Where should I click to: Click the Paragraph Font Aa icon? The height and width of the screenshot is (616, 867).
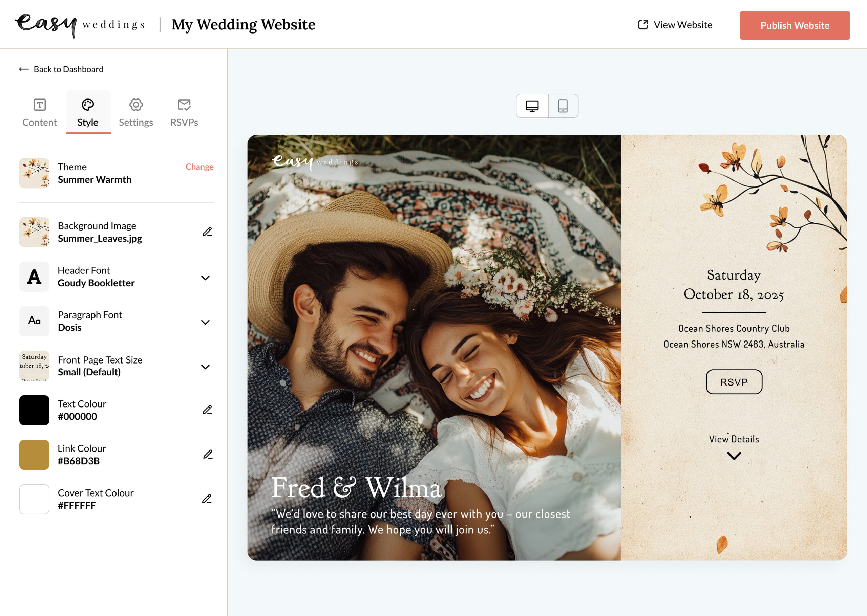34,321
